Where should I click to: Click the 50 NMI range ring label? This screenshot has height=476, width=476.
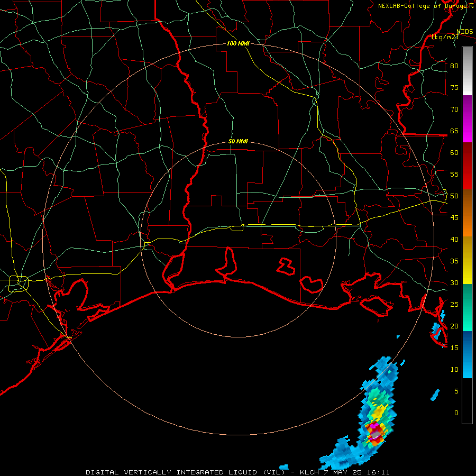click(238, 141)
